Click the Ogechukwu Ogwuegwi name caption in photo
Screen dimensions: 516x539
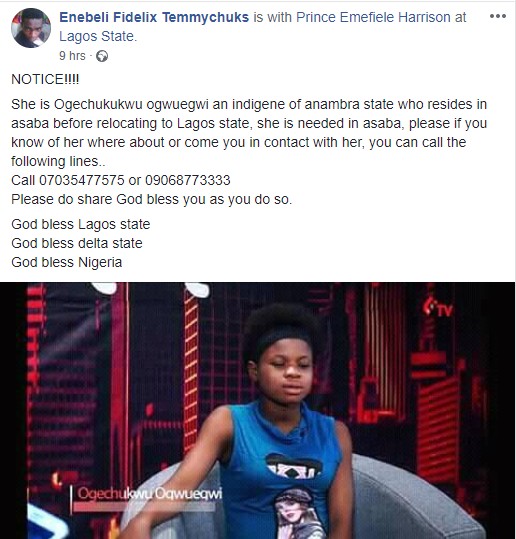[x=150, y=494]
